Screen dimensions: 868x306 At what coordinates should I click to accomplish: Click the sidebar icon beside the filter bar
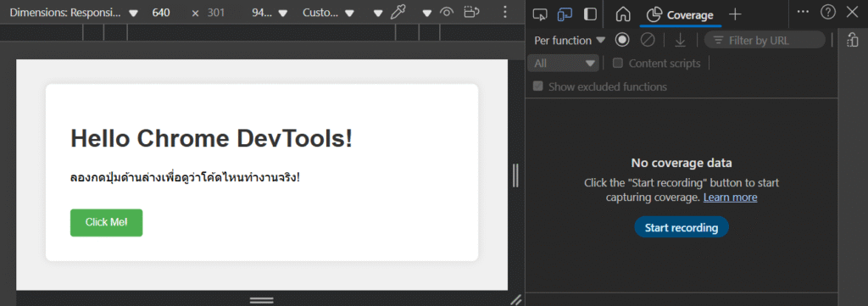tap(853, 41)
